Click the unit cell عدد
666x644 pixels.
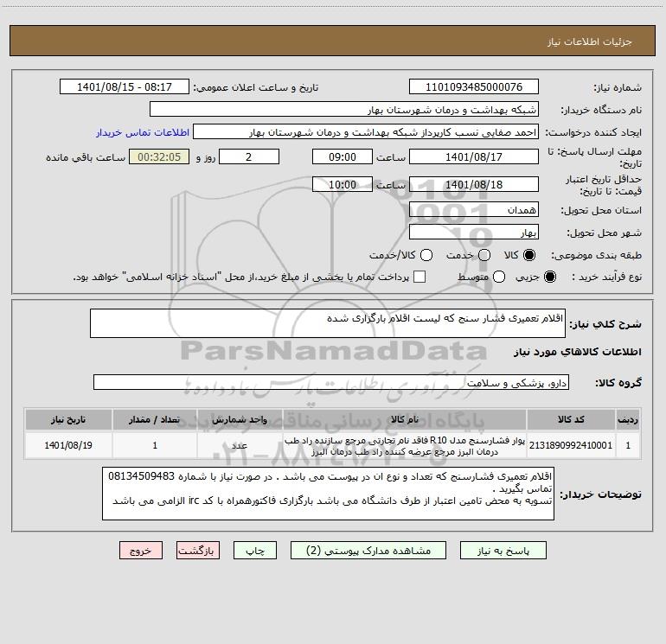pos(240,445)
